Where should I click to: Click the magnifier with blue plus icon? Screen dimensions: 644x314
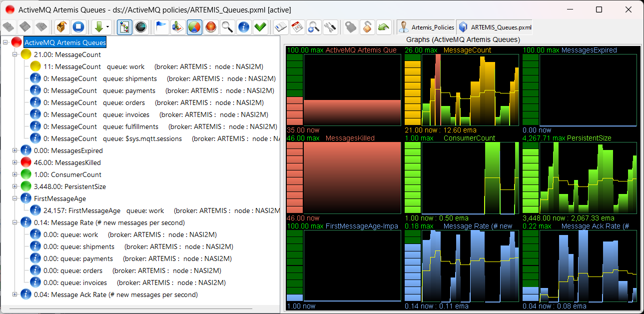313,27
